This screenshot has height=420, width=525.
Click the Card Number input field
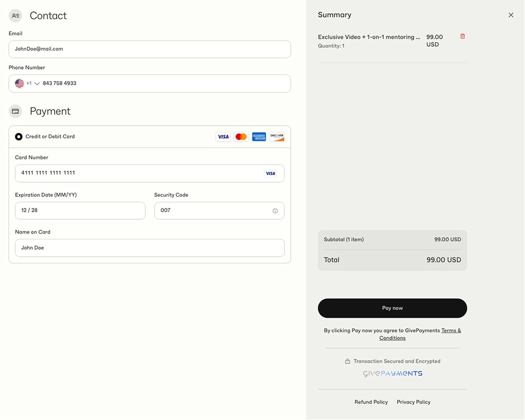tap(150, 173)
